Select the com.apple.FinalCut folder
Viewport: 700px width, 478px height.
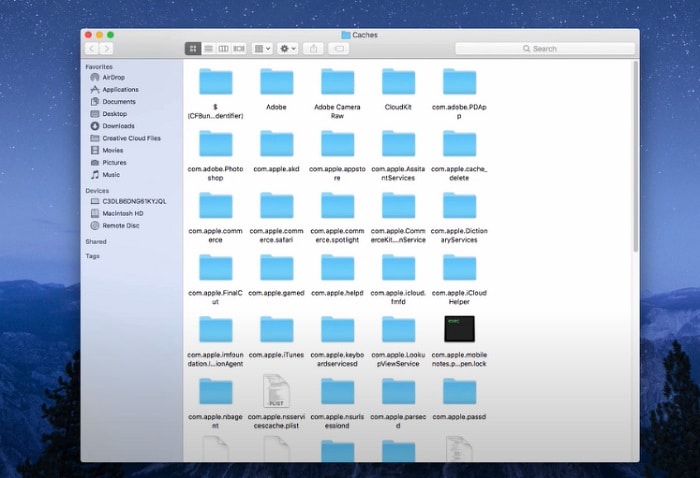coord(216,268)
